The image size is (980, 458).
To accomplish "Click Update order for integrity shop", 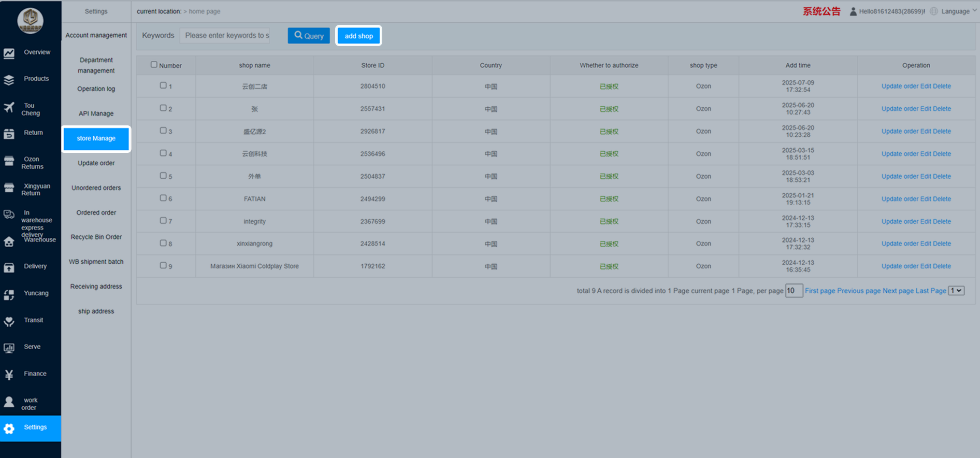I will 900,222.
